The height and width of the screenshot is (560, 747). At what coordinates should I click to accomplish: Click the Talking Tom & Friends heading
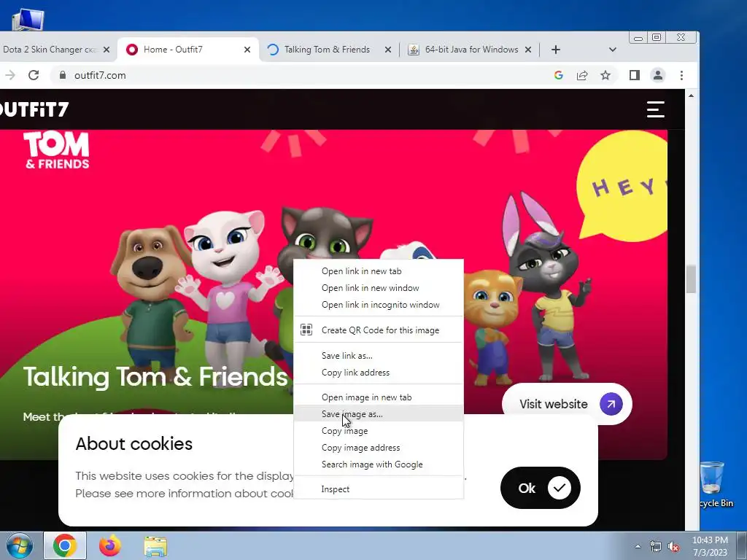[x=155, y=377]
